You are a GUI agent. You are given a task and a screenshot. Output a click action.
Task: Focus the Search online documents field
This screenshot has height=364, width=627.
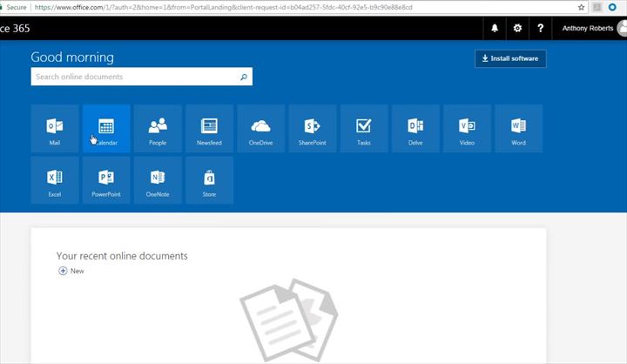click(135, 77)
